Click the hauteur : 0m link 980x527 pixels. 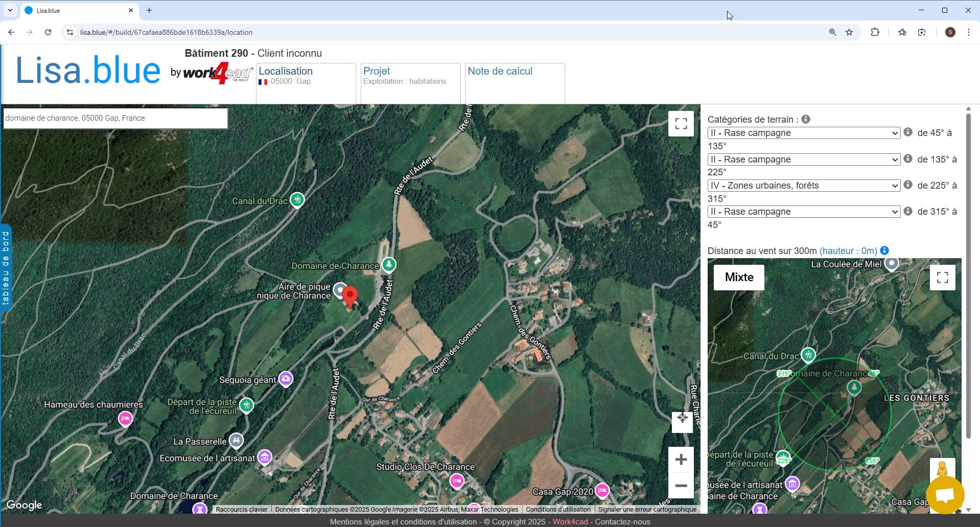pyautogui.click(x=848, y=251)
